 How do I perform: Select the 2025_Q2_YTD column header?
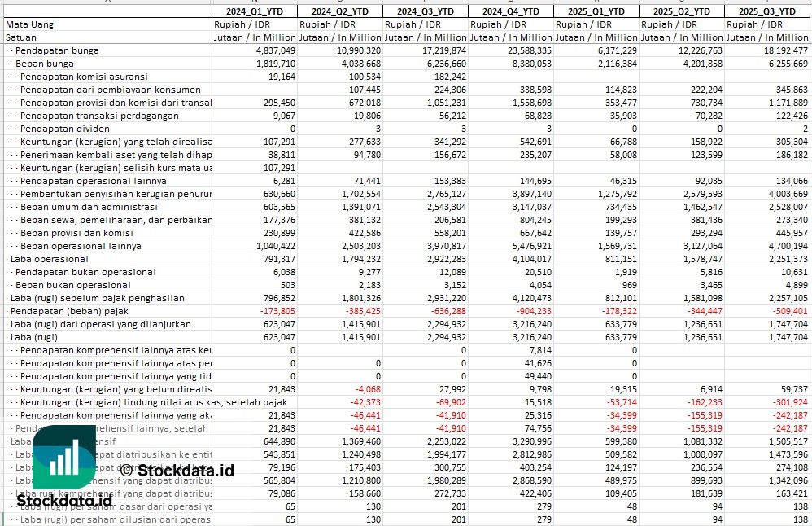click(682, 11)
